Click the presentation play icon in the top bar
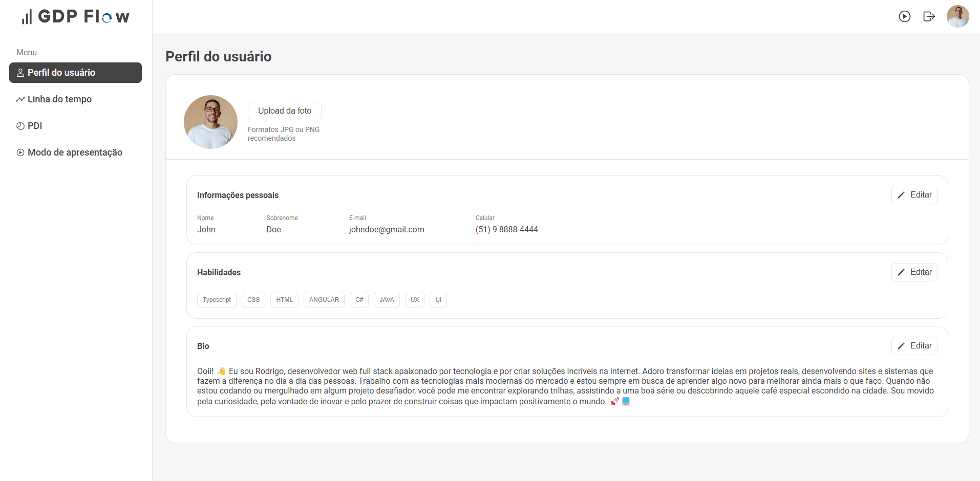Image resolution: width=980 pixels, height=481 pixels. click(x=905, y=16)
